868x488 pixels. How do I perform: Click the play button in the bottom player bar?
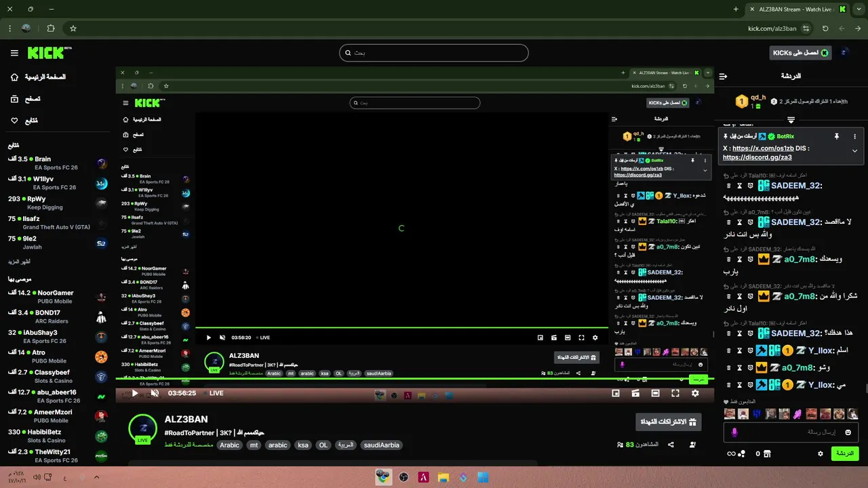(134, 393)
